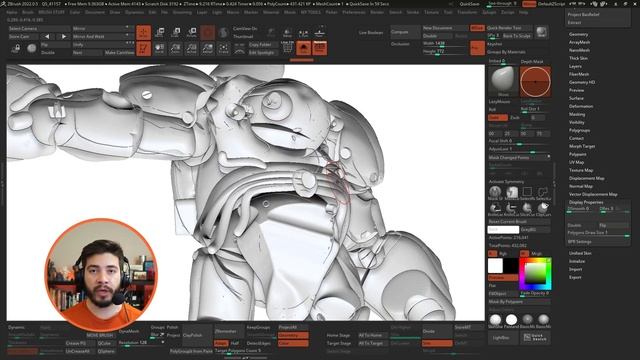Adjust the document Width slider
640x360 pixels.
(x=445, y=44)
